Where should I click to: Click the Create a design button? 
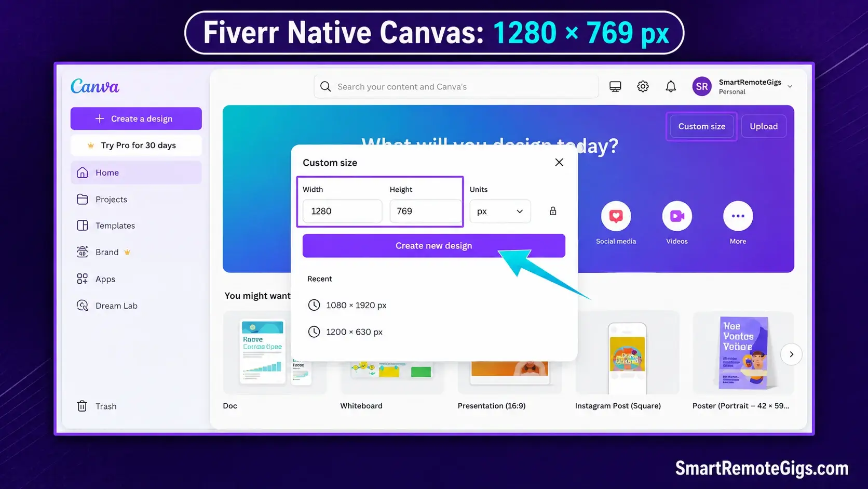pyautogui.click(x=136, y=118)
